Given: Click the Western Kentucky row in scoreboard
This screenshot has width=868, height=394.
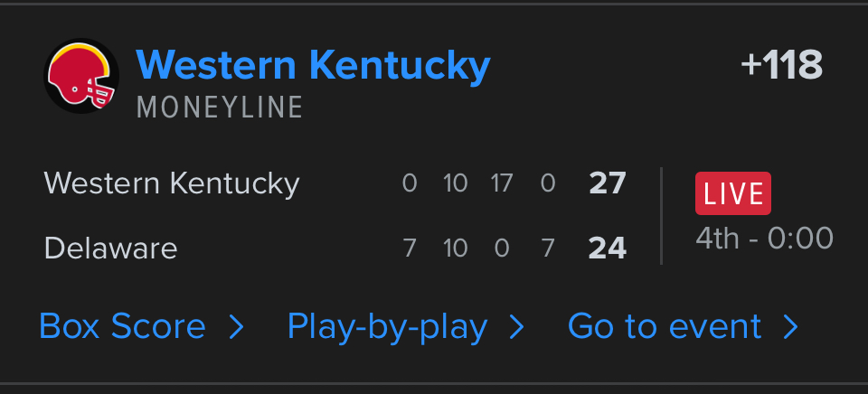Looking at the screenshot, I should point(172,183).
